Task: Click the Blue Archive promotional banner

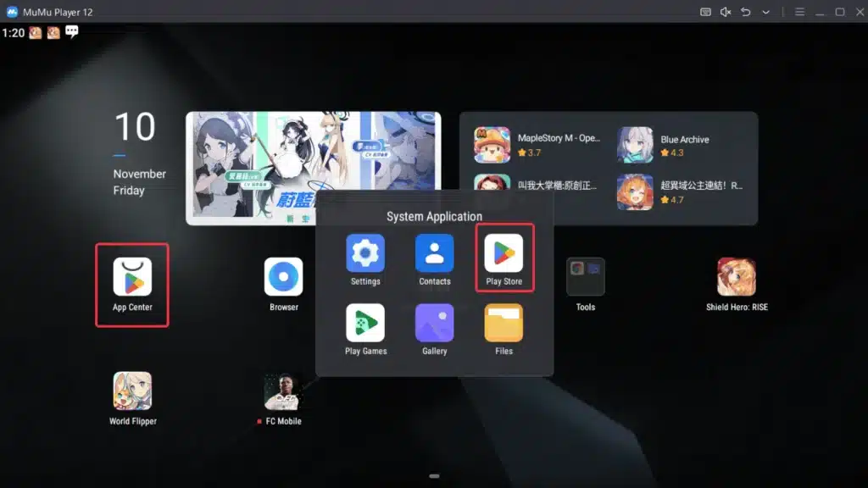Action: pyautogui.click(x=314, y=169)
